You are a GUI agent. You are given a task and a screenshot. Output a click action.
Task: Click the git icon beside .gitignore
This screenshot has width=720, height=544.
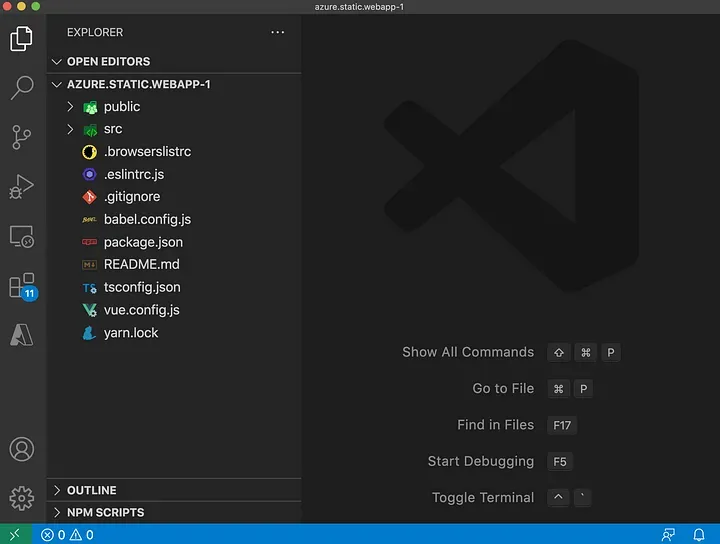(89, 197)
